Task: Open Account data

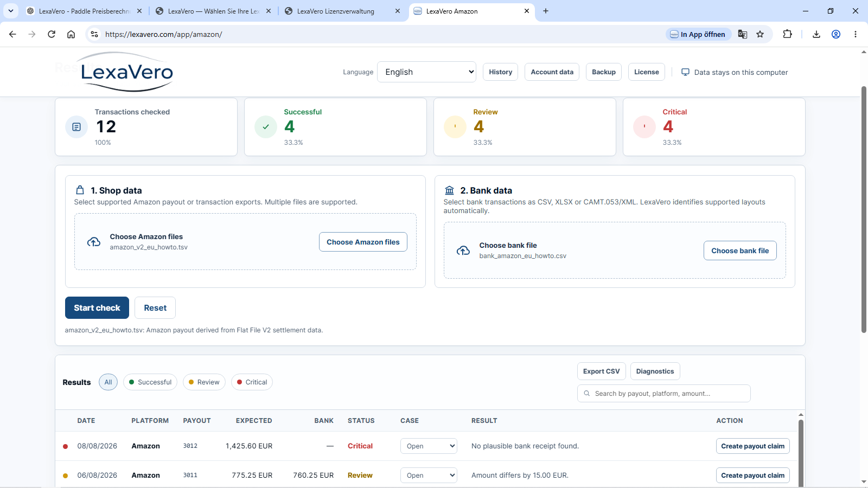Action: coord(552,72)
